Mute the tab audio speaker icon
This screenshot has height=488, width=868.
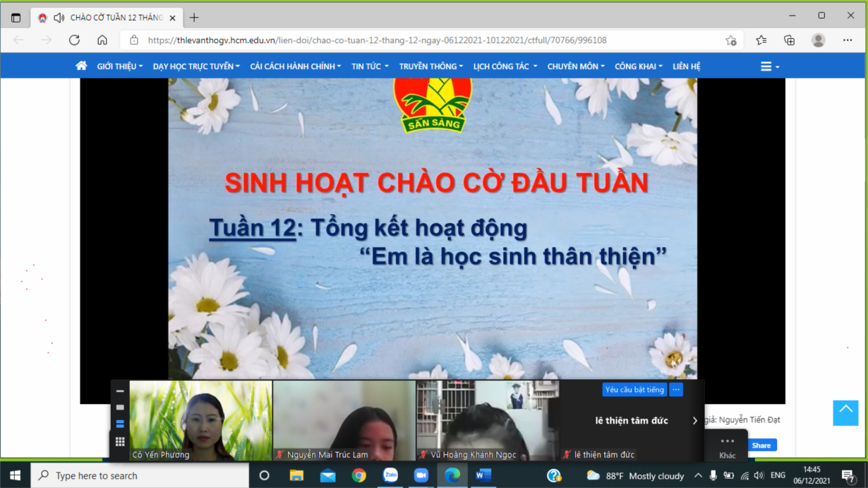pyautogui.click(x=59, y=18)
